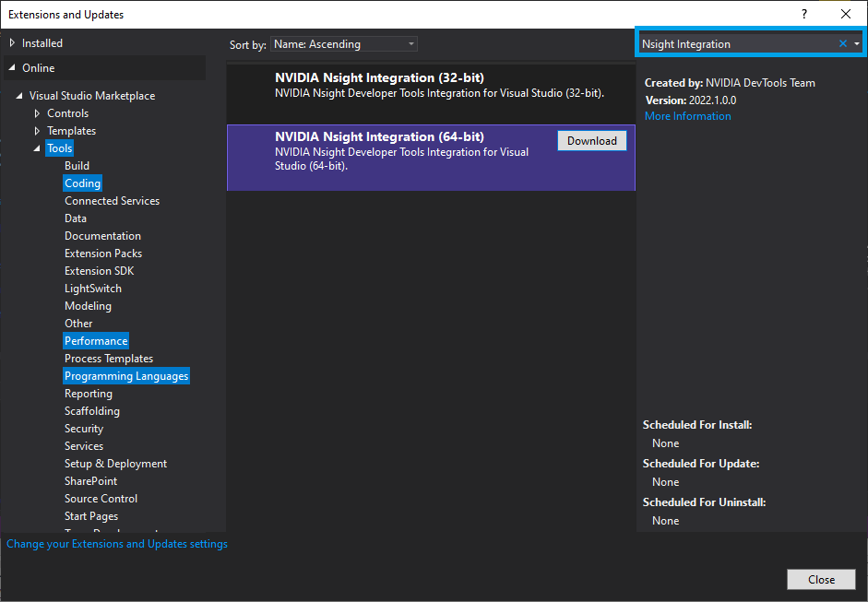Click the help question mark icon

[x=804, y=14]
